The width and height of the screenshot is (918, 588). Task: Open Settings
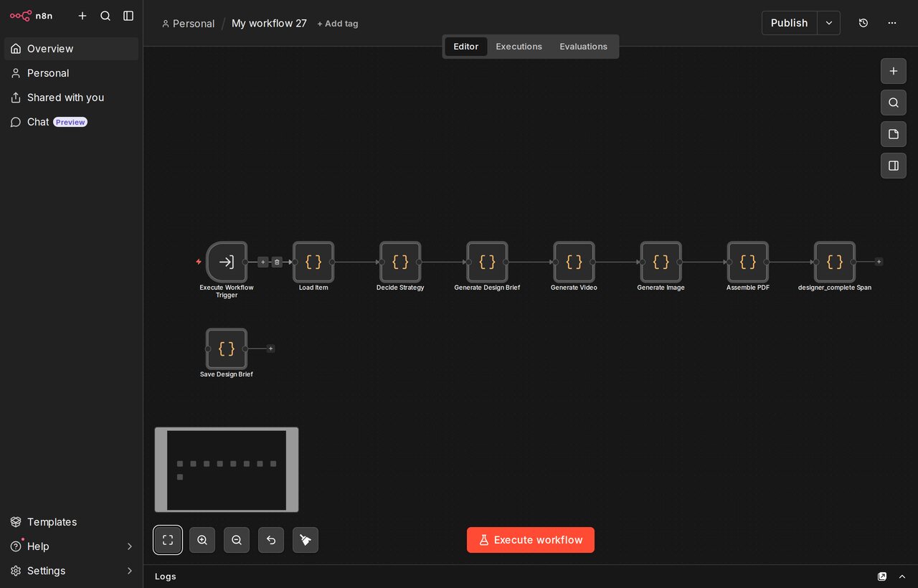[x=72, y=571]
